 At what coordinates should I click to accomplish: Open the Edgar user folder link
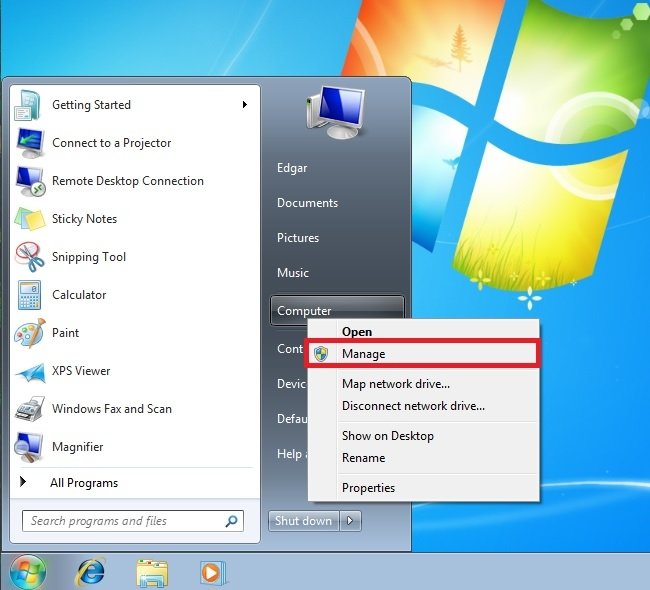(292, 168)
